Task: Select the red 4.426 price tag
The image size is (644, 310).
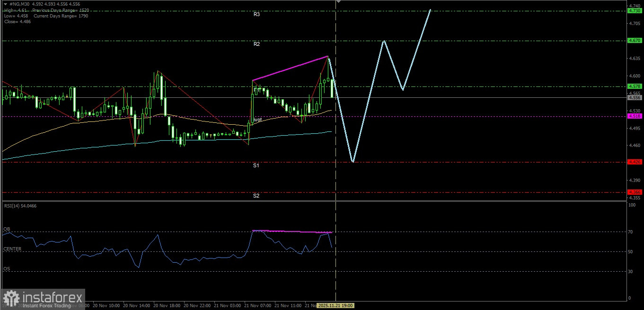Action: pyautogui.click(x=634, y=162)
